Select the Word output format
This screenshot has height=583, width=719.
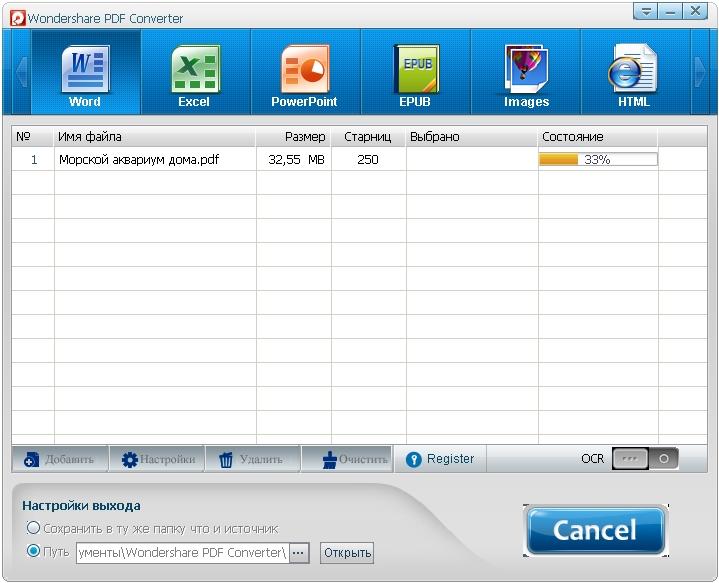pyautogui.click(x=85, y=72)
